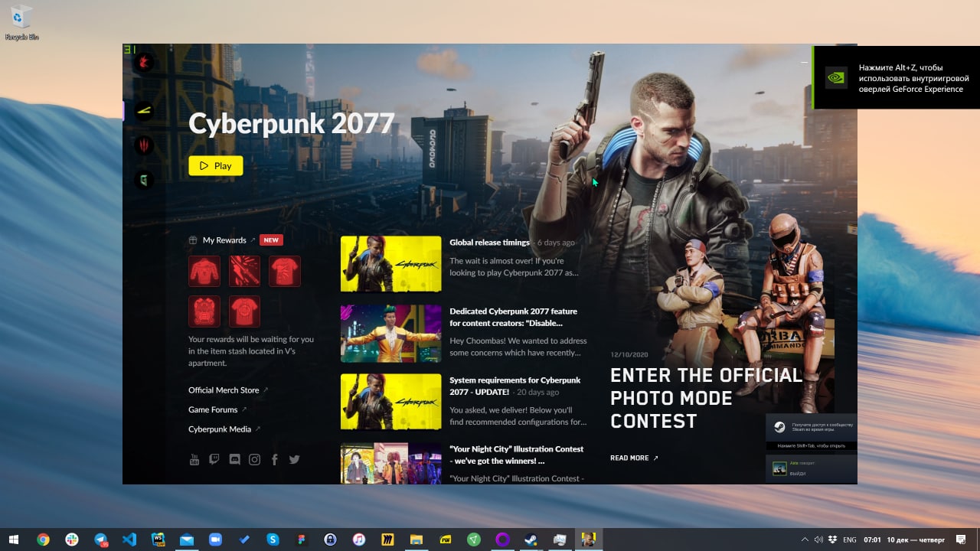Open Miro from the taskbar
This screenshot has height=551, width=980.
pyautogui.click(x=387, y=540)
